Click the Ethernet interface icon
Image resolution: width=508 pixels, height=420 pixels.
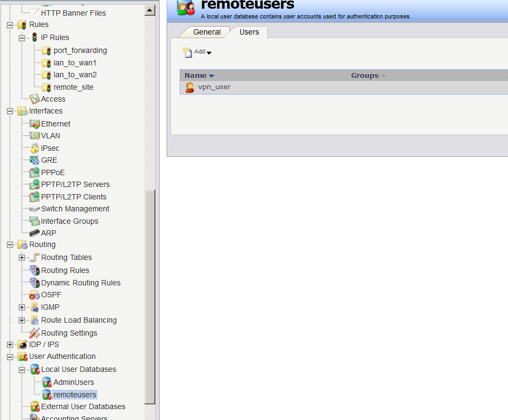point(34,124)
